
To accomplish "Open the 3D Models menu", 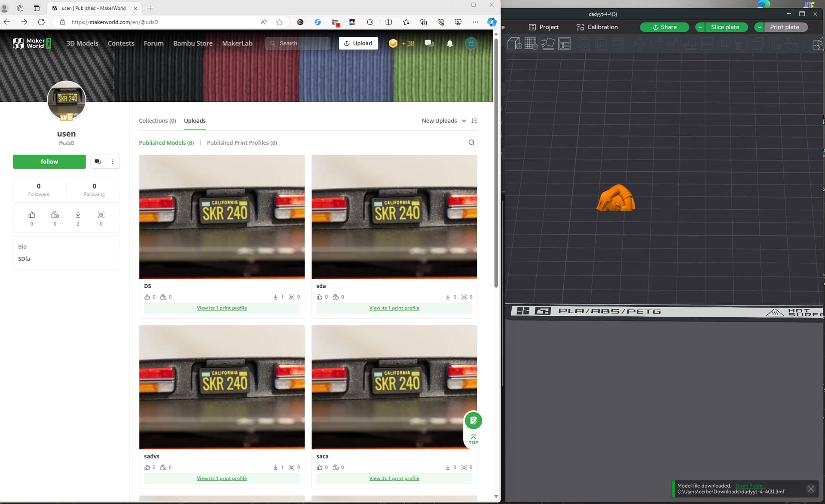I will pyautogui.click(x=82, y=43).
